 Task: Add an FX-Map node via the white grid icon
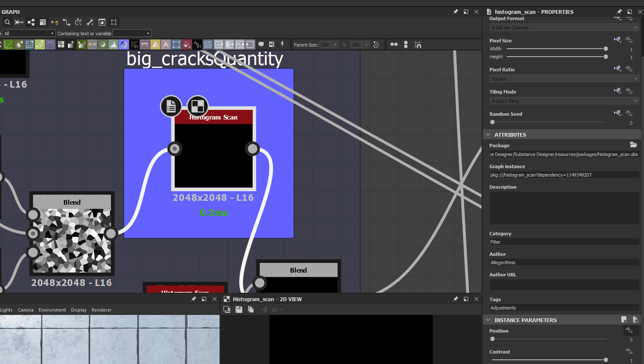(x=61, y=44)
